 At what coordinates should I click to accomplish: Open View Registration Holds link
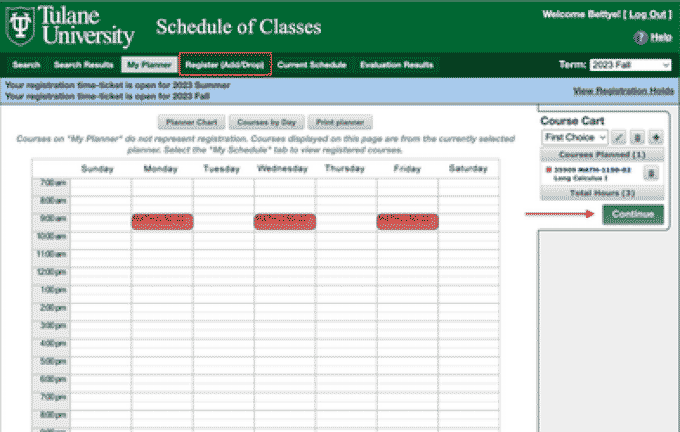623,91
